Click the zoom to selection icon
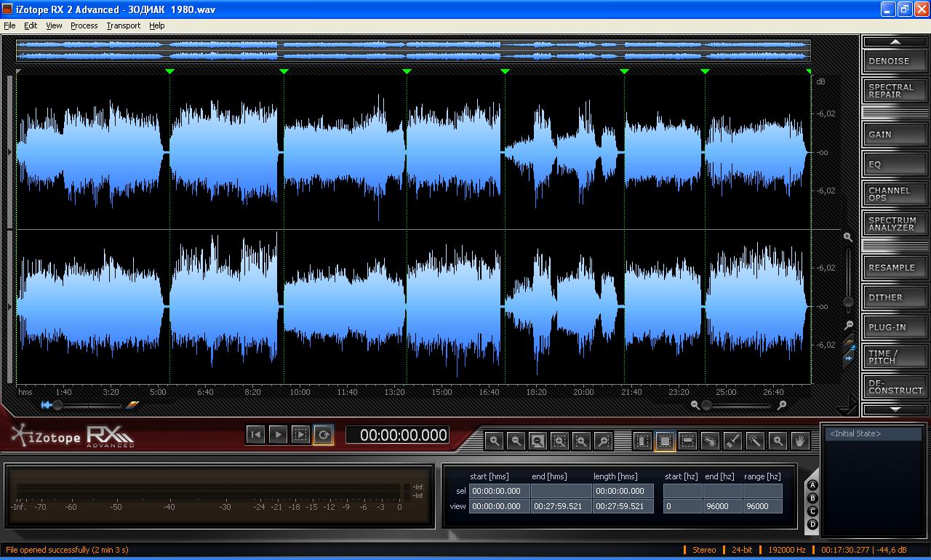This screenshot has height=560, width=931. coord(559,440)
